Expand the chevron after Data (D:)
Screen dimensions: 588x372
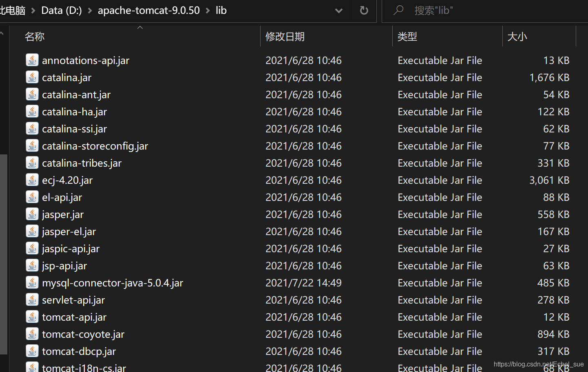(90, 11)
